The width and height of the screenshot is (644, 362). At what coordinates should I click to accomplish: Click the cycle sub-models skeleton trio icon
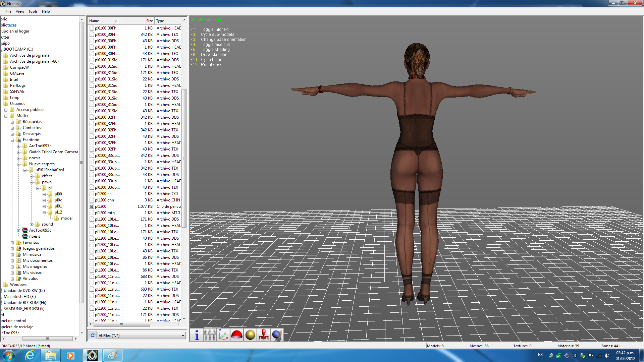coord(210,335)
